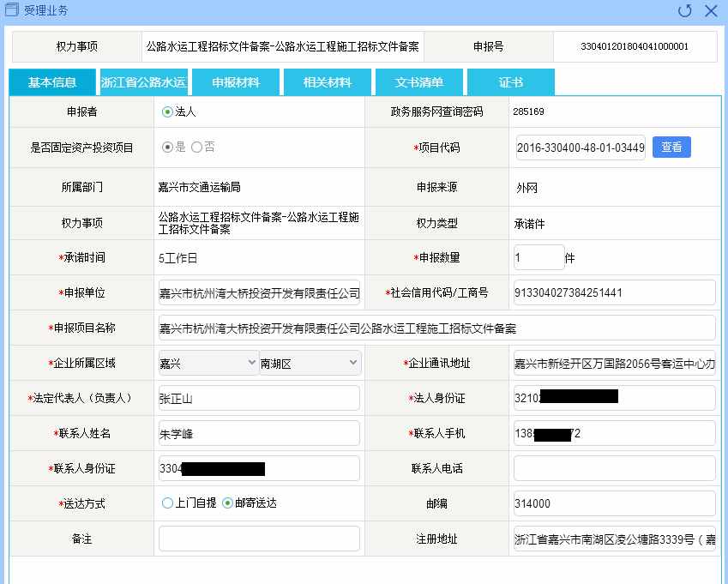Click the 备注 remarks input field
The width and height of the screenshot is (728, 584).
pyautogui.click(x=259, y=539)
